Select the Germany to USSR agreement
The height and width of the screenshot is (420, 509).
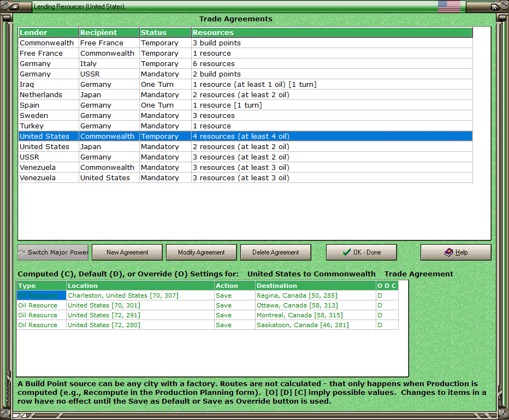[x=245, y=74]
